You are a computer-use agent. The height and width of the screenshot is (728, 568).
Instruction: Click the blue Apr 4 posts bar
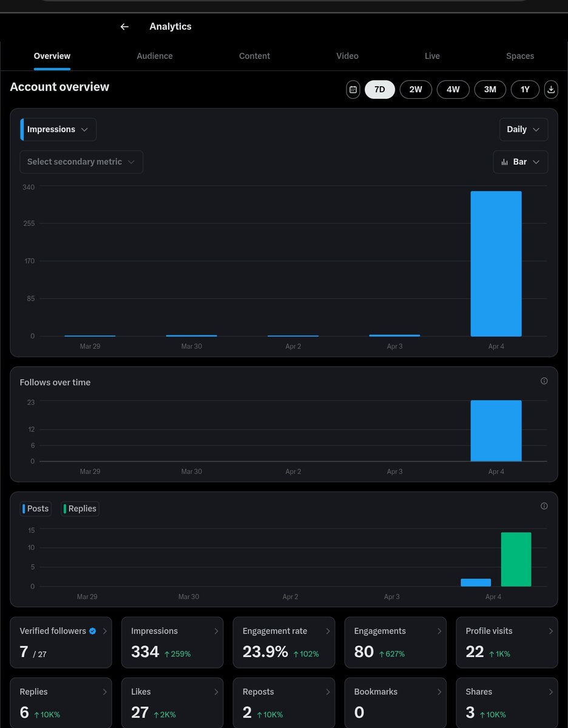tap(476, 582)
